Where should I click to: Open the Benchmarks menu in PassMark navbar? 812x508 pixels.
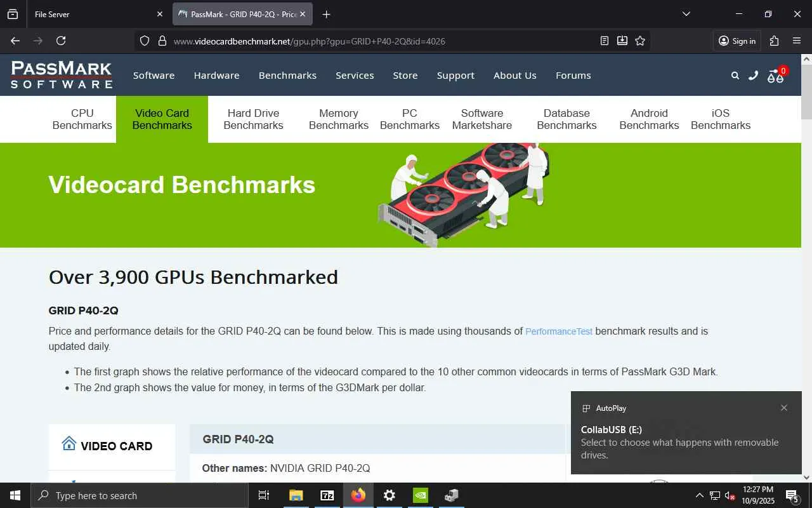point(287,75)
